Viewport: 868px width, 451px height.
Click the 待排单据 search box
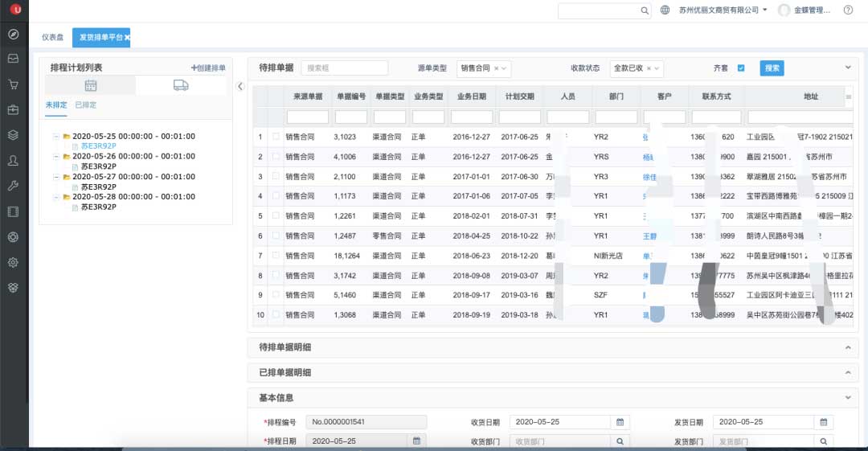[x=344, y=68]
